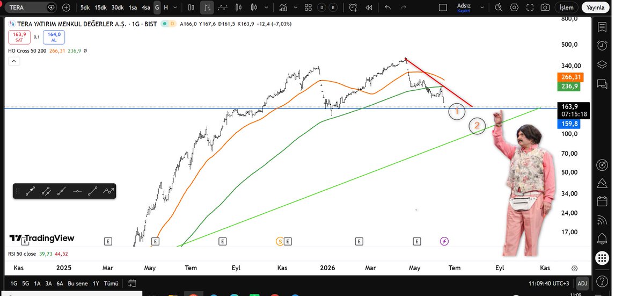Select the G daily timeframe
Screen dimensions: 644x296
[157, 8]
